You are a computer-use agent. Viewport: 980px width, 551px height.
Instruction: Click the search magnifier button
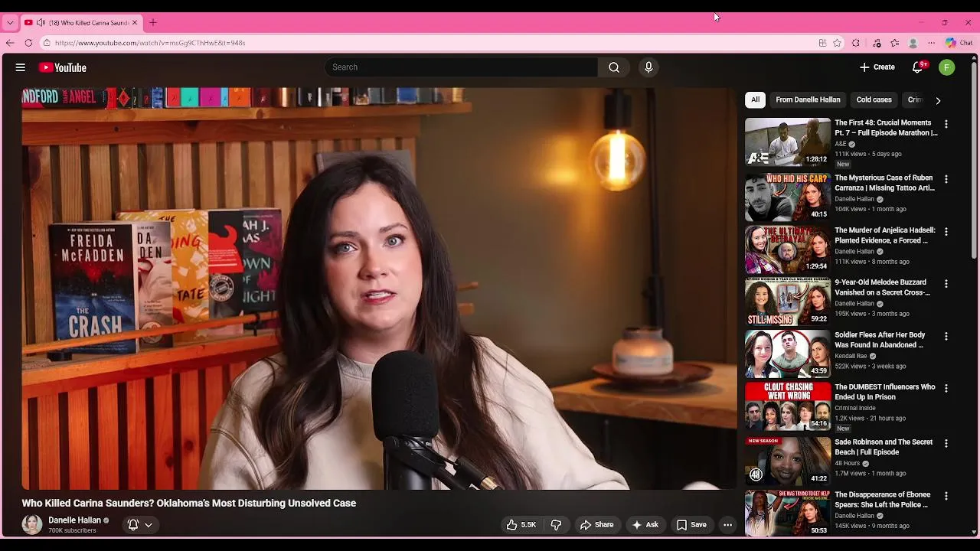(x=614, y=67)
